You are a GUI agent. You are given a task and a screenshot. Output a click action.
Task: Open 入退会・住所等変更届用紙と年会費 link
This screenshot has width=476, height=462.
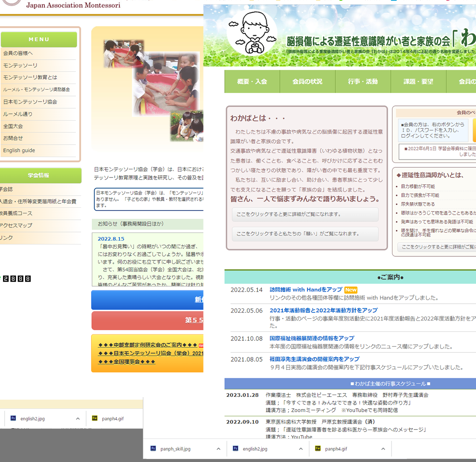[x=41, y=201]
